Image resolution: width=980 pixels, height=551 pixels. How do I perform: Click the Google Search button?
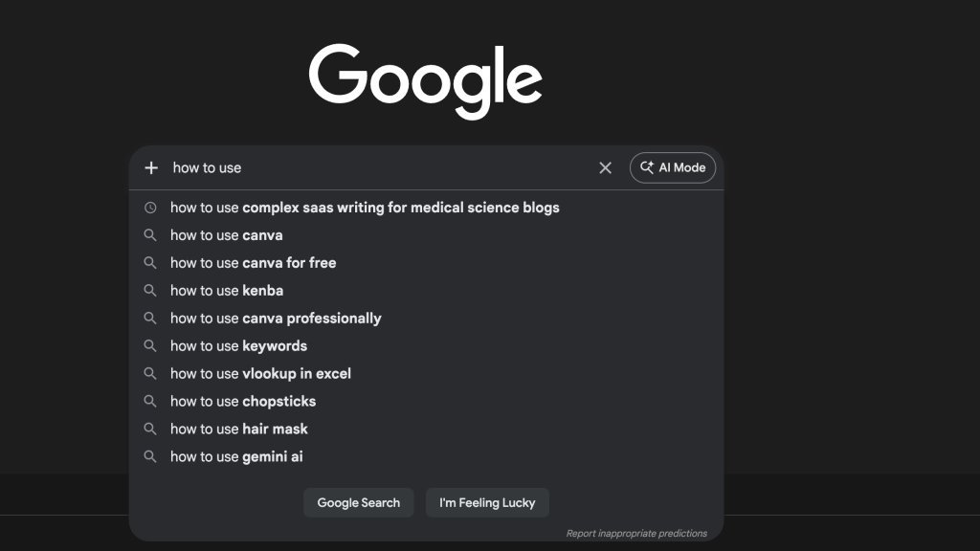(358, 502)
